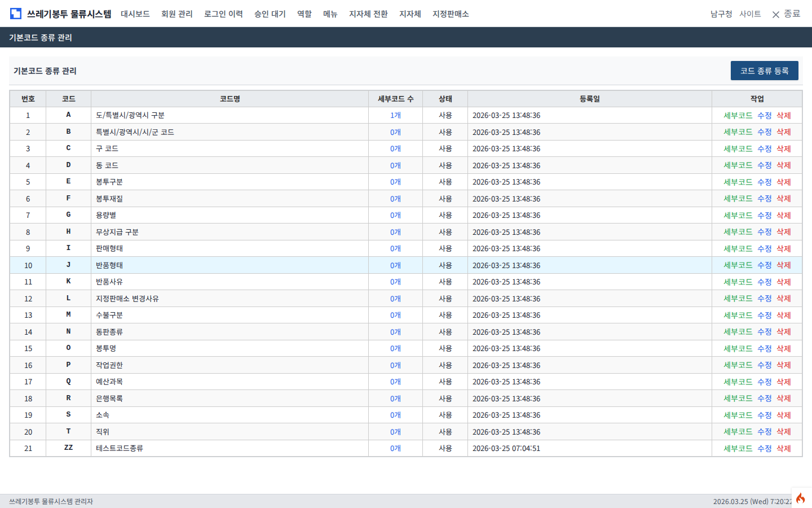Select 승인 대기 in navigation bar
Screen dimensions: 812x508
point(270,14)
